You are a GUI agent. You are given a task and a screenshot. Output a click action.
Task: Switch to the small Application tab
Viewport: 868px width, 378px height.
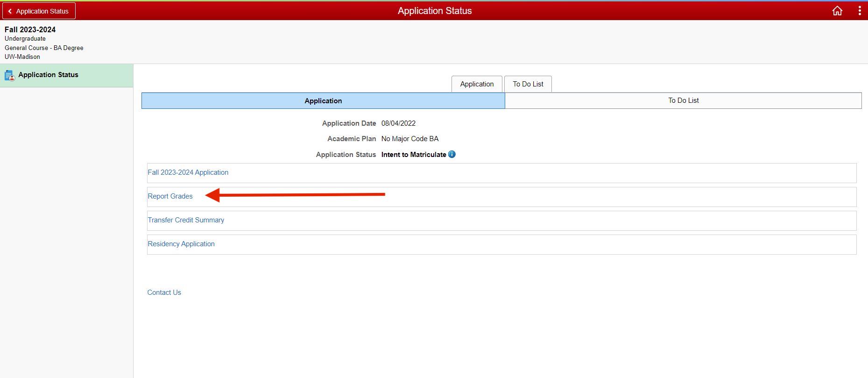(477, 84)
